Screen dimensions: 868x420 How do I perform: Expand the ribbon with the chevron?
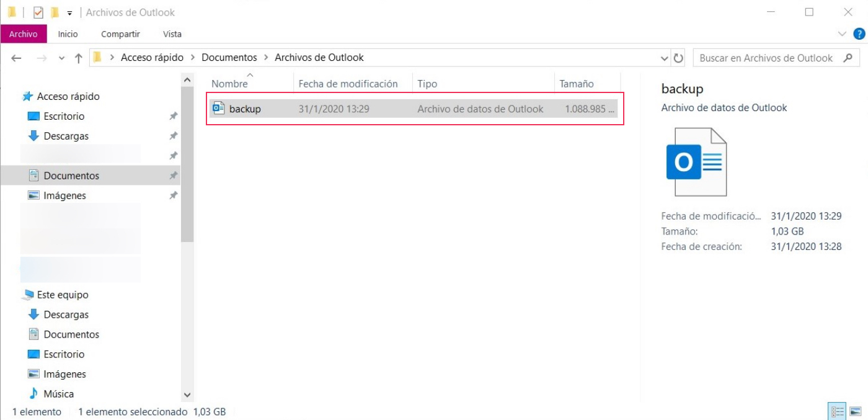(x=842, y=34)
